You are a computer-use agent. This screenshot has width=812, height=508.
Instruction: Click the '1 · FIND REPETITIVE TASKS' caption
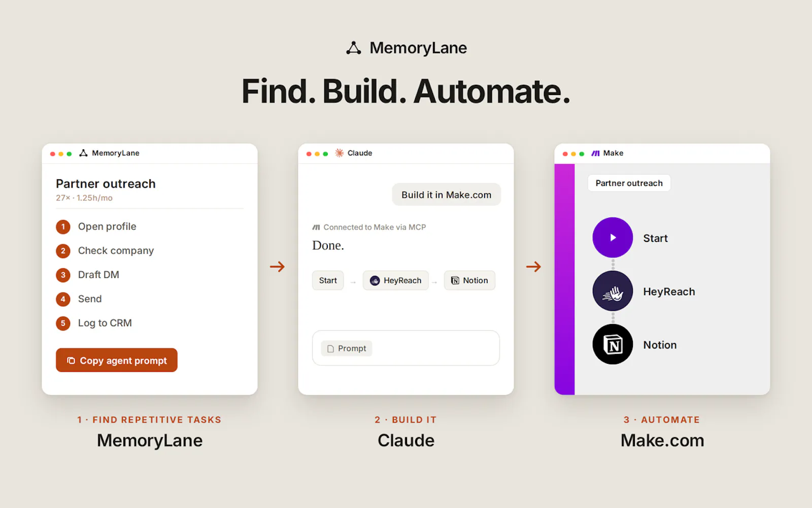point(149,420)
